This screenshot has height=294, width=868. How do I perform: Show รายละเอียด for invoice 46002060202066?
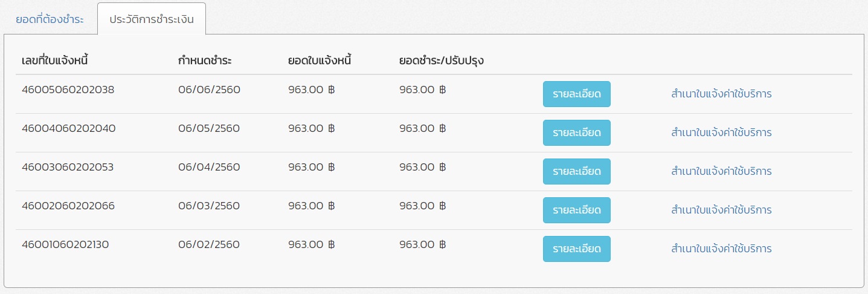576,210
